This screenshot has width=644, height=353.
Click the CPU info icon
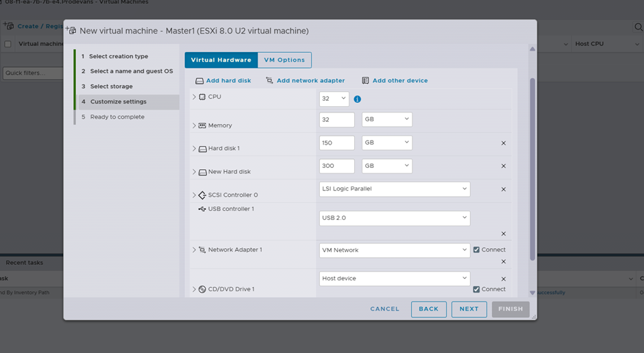(358, 99)
